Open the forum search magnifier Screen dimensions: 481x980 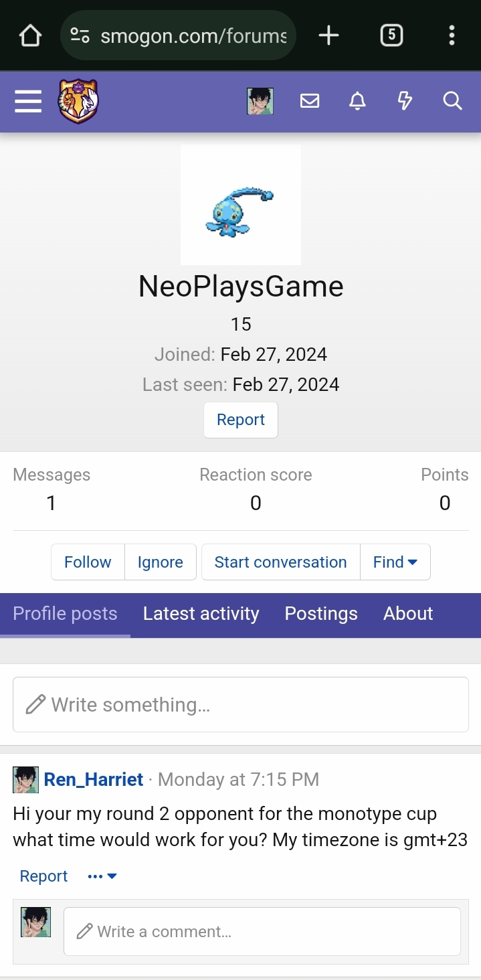tap(452, 101)
